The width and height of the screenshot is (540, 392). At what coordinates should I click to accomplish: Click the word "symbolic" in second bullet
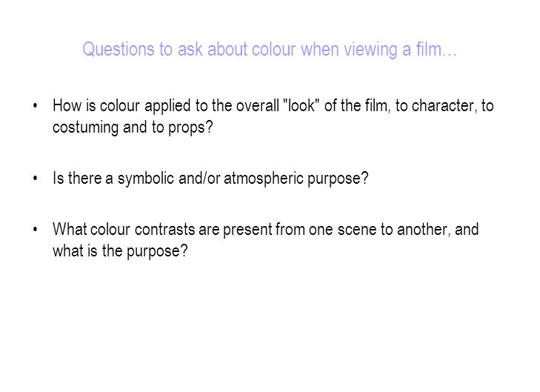(146, 179)
